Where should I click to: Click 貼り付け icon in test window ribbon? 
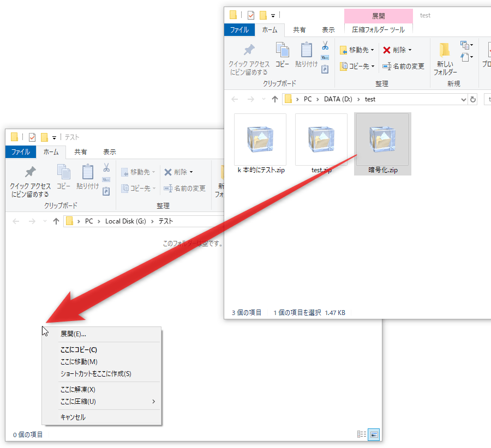pyautogui.click(x=306, y=56)
